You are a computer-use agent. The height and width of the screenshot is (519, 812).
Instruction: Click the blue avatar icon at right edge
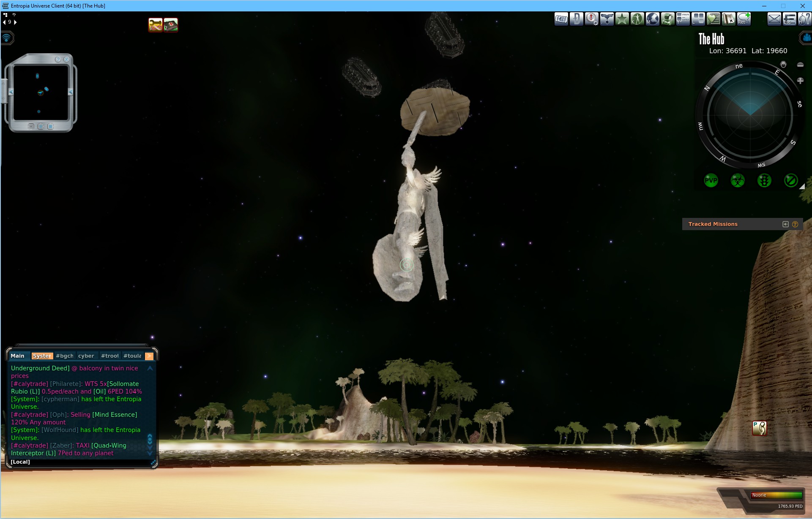click(806, 38)
